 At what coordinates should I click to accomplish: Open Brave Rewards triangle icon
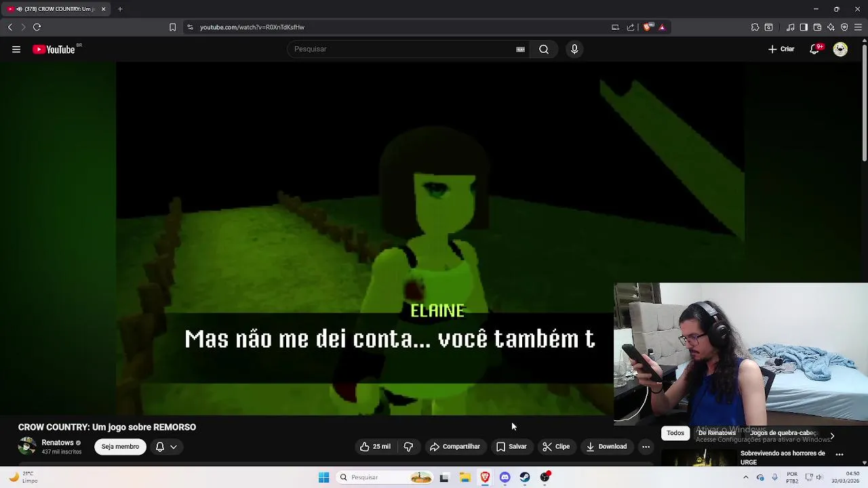pyautogui.click(x=662, y=27)
